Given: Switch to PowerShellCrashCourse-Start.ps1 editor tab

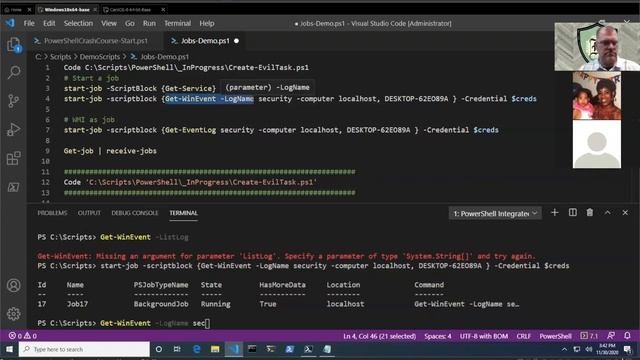Looking at the screenshot, I should coord(95,41).
